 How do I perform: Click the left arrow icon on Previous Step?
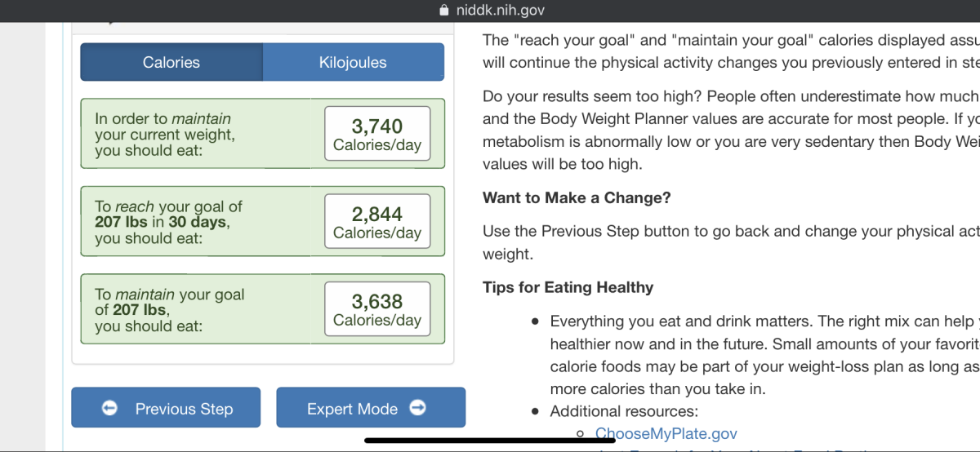(x=109, y=408)
